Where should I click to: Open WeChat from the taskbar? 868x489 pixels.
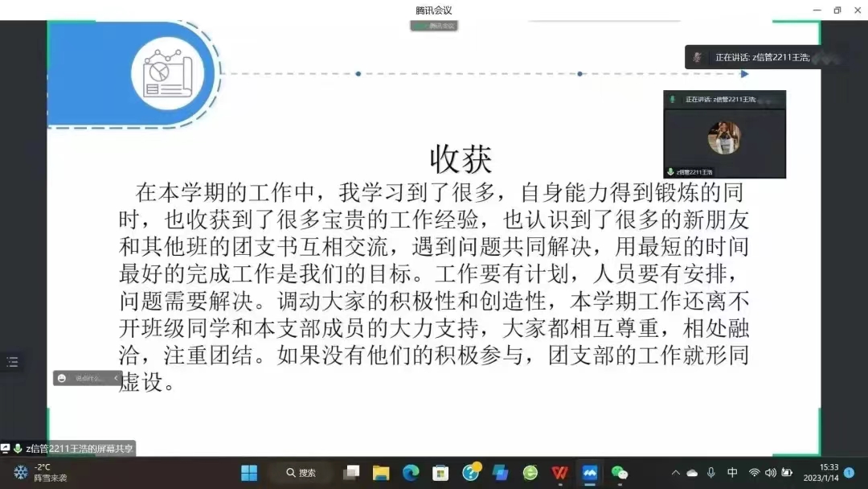click(620, 472)
